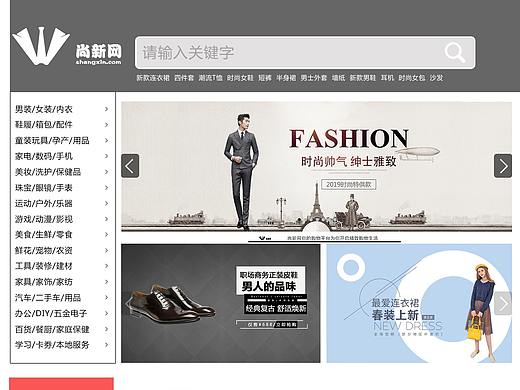Screen dimensions: 520x390
Task: Expand the 工具/装修/建材 chevron
Action: click(106, 266)
